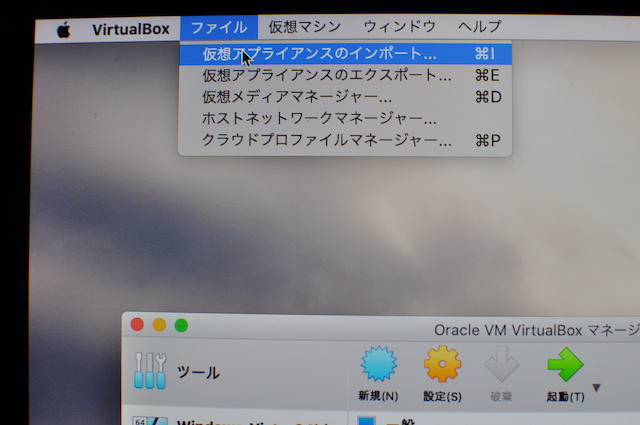Image resolution: width=640 pixels, height=425 pixels.
Task: Select the ツール label in sidebar
Action: 198,372
